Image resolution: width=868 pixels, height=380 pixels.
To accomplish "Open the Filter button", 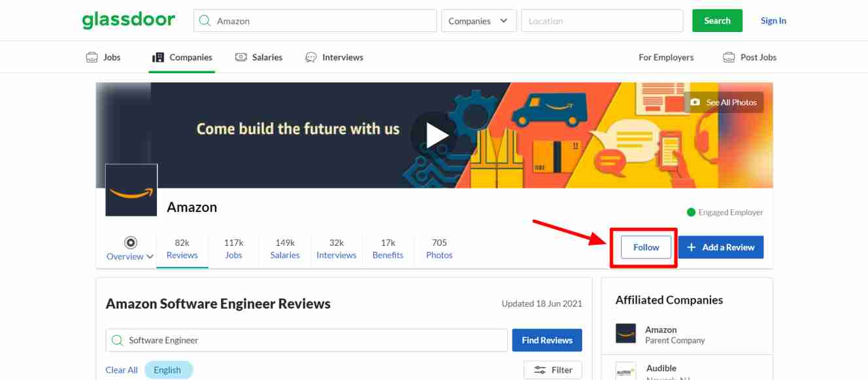I will 553,370.
